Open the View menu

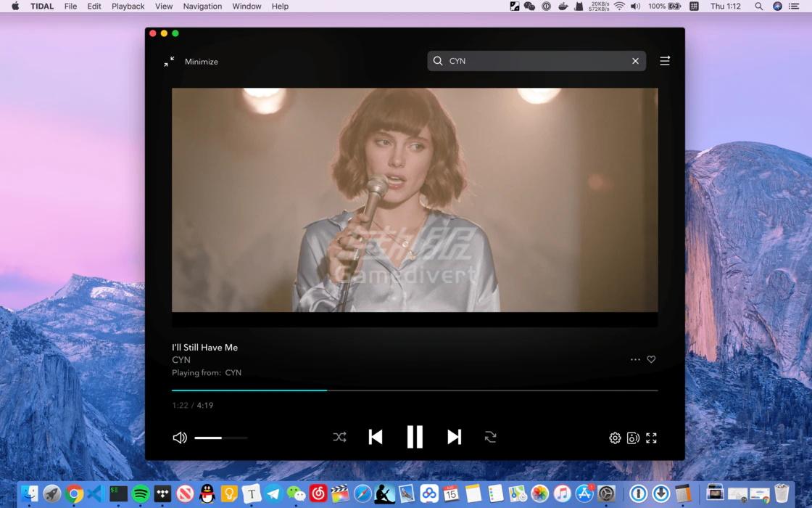pos(164,7)
